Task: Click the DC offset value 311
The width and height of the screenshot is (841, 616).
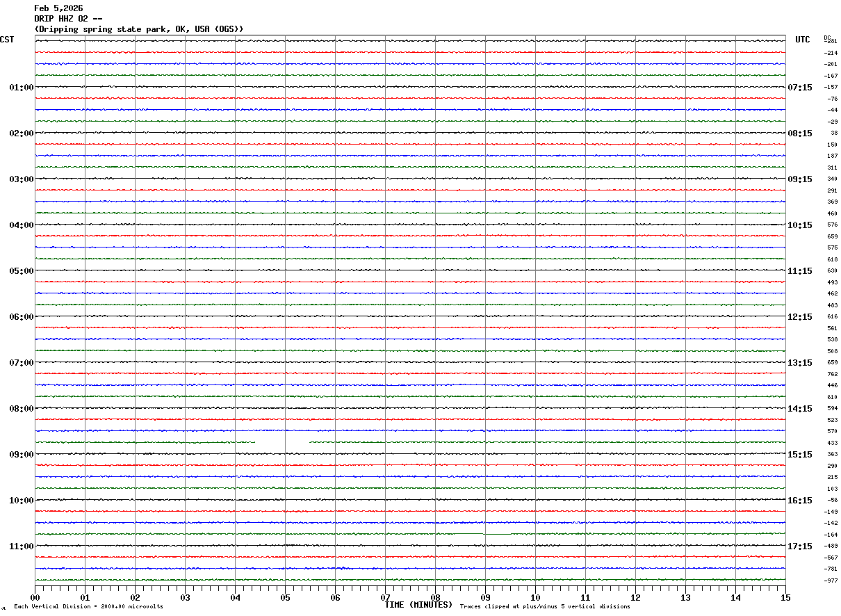Action: pos(832,168)
